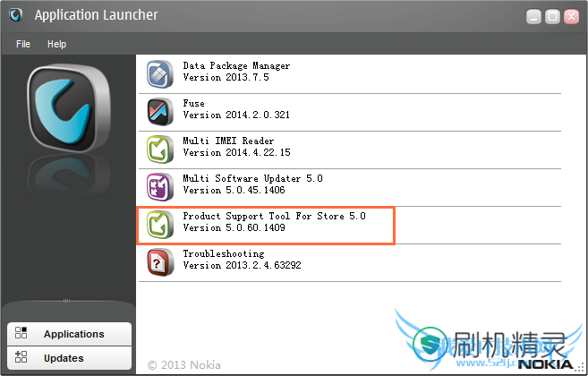Click the large blue launcher logo in sidebar
The height and width of the screenshot is (376, 588).
click(69, 107)
